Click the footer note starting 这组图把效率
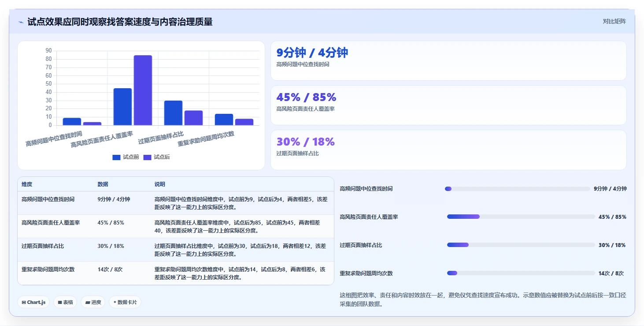Viewport: 644px width, 326px height. [483, 300]
